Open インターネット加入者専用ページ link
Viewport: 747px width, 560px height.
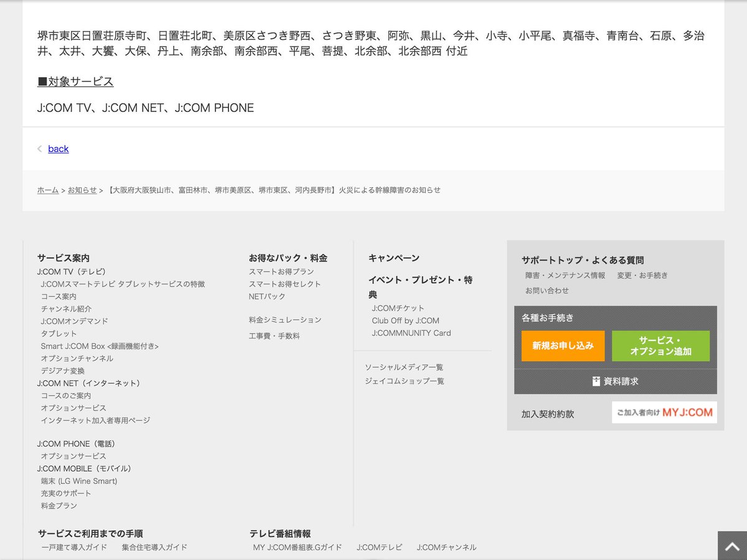point(95,421)
